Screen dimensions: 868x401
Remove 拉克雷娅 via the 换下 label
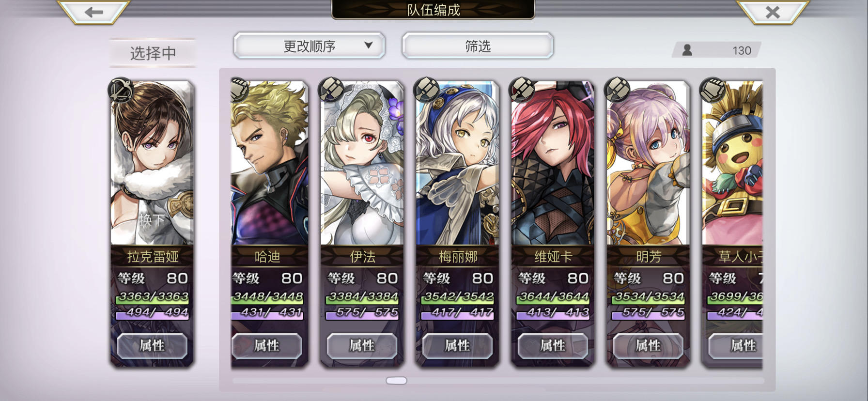(152, 220)
